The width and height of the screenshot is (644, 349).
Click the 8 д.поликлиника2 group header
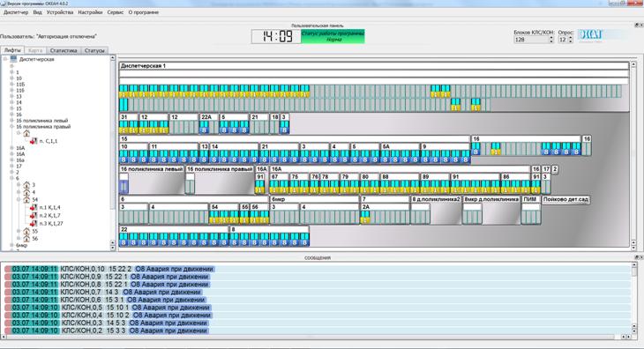(x=436, y=199)
